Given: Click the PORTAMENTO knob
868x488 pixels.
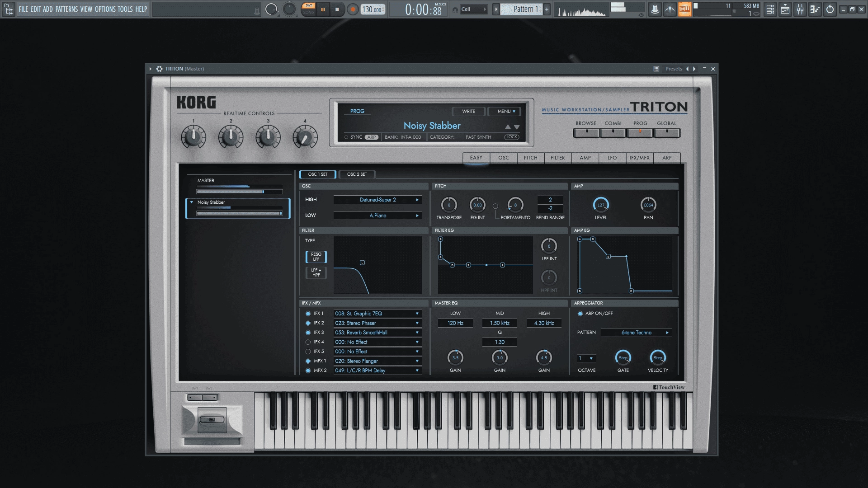Looking at the screenshot, I should 515,205.
